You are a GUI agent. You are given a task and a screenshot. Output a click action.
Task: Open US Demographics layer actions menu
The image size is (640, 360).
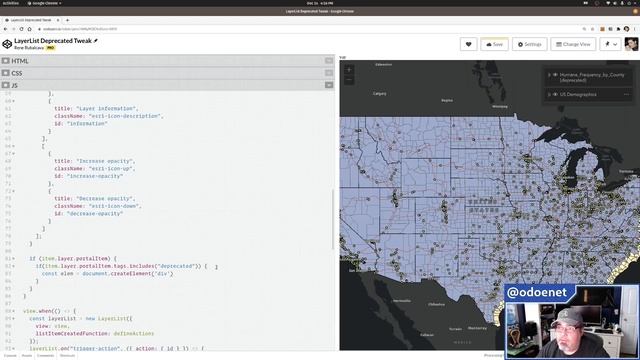coord(627,94)
